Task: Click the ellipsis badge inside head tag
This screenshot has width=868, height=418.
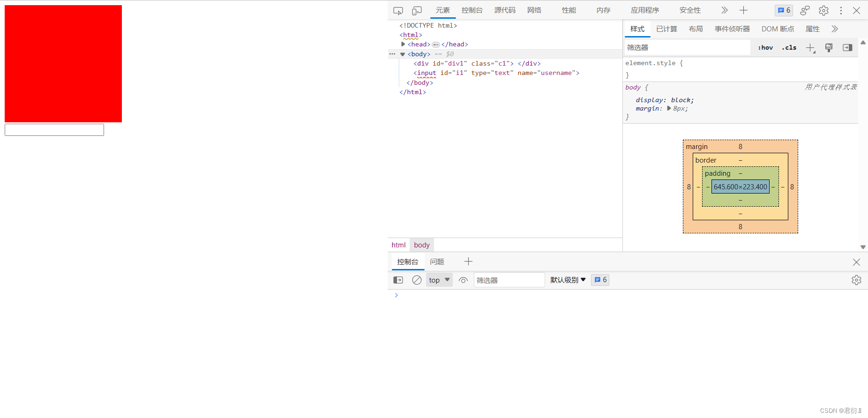Action: pyautogui.click(x=436, y=45)
